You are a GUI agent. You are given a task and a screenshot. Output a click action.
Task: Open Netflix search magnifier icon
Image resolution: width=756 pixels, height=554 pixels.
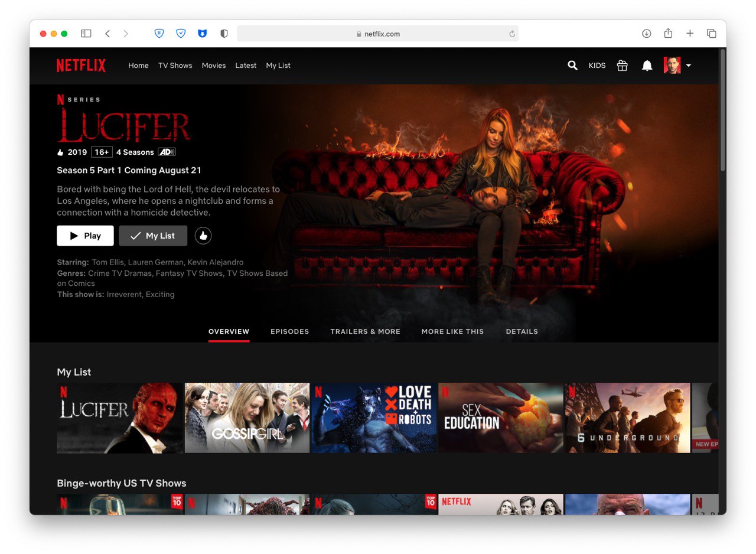pyautogui.click(x=572, y=66)
